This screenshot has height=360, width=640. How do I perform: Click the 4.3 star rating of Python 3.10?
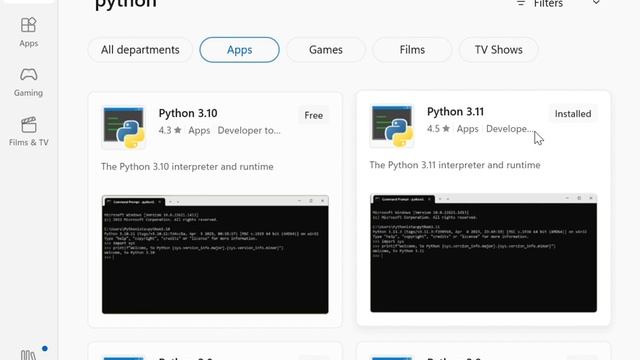pyautogui.click(x=170, y=131)
